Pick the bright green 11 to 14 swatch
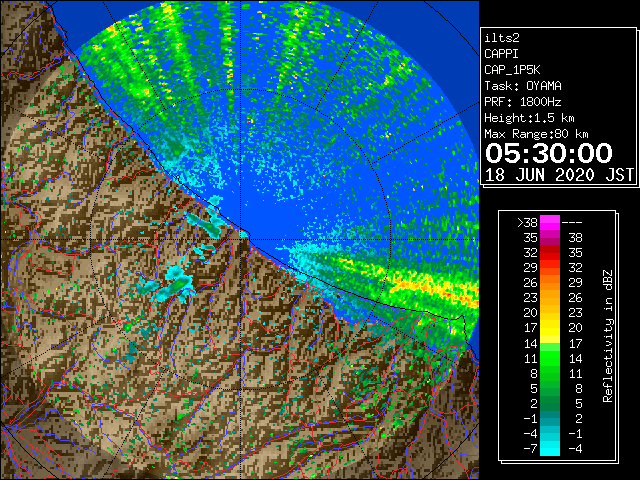 (550, 358)
